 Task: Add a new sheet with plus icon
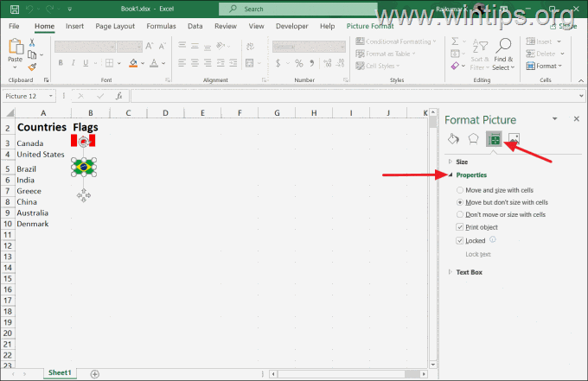click(x=95, y=373)
